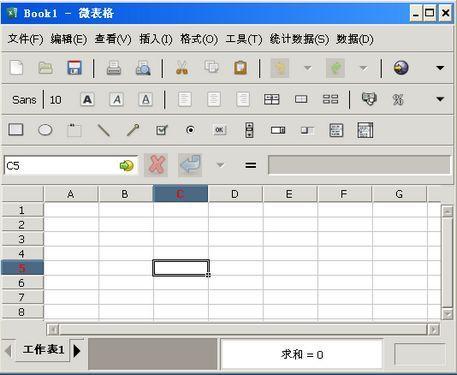
Task: Open the 统计数据(S) menu
Action: [299, 39]
